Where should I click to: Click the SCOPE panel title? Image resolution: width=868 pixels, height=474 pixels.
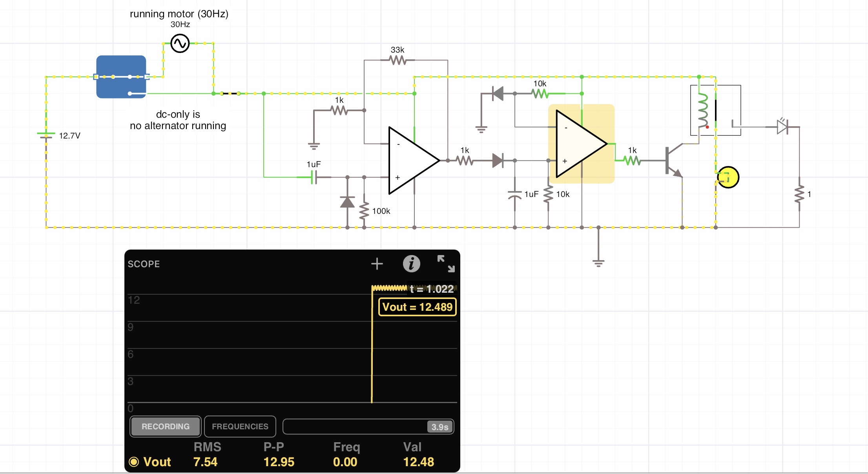tap(144, 264)
